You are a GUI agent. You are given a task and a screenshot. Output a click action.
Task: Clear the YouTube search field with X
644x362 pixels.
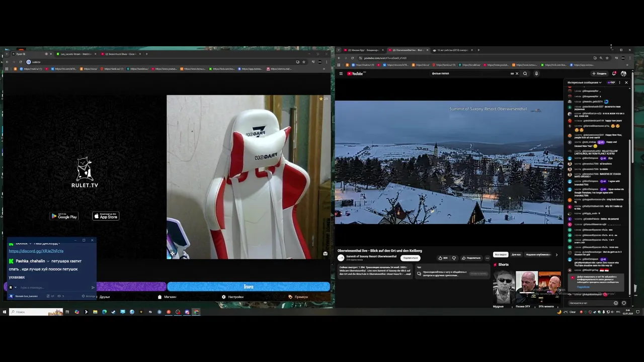pyautogui.click(x=517, y=73)
